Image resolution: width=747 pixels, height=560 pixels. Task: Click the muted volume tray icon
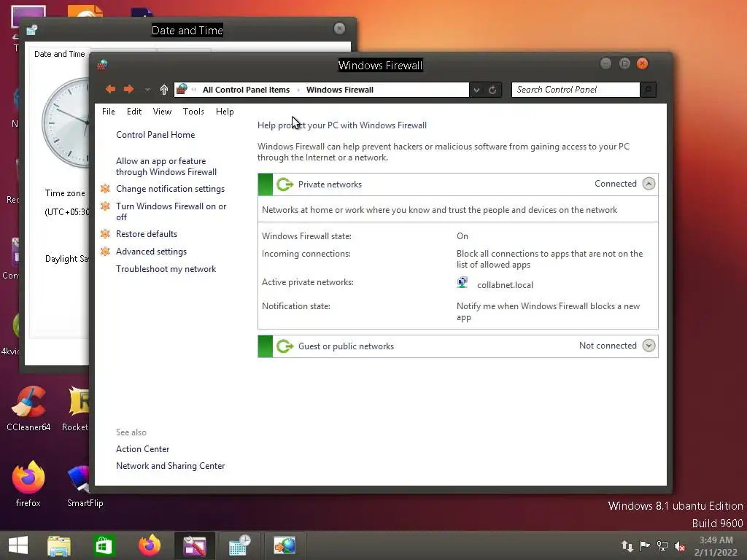tap(680, 547)
